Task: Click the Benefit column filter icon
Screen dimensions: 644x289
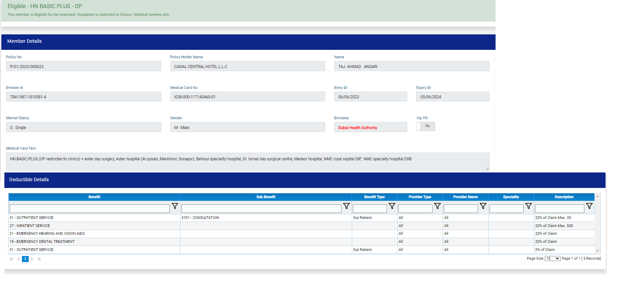Action: [x=175, y=206]
